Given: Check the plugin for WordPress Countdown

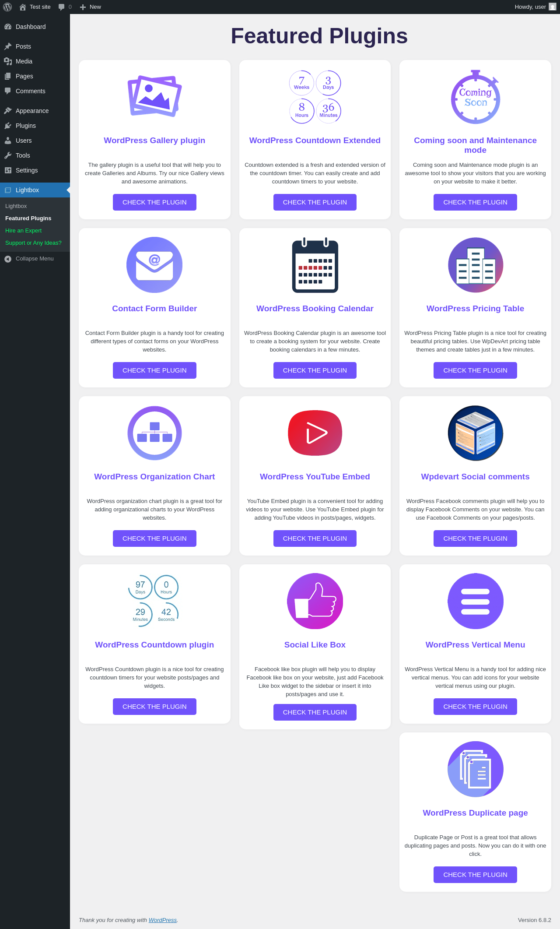Looking at the screenshot, I should pyautogui.click(x=154, y=707).
